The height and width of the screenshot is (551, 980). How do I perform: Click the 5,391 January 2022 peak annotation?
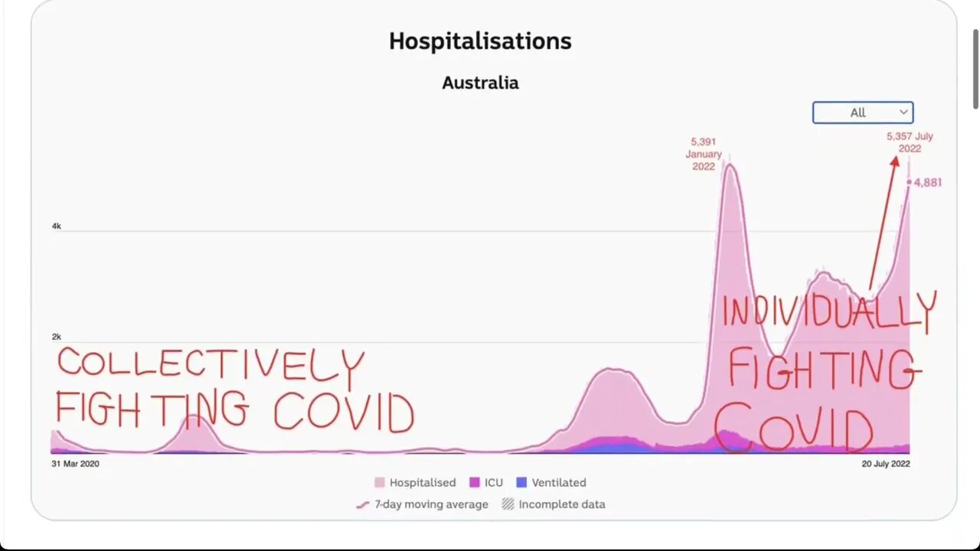(704, 154)
